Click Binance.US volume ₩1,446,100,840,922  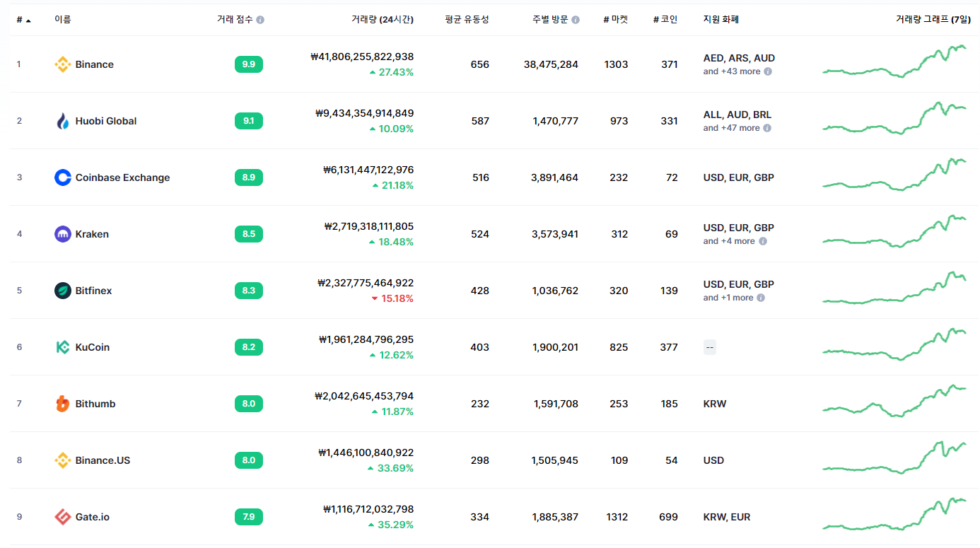click(366, 453)
